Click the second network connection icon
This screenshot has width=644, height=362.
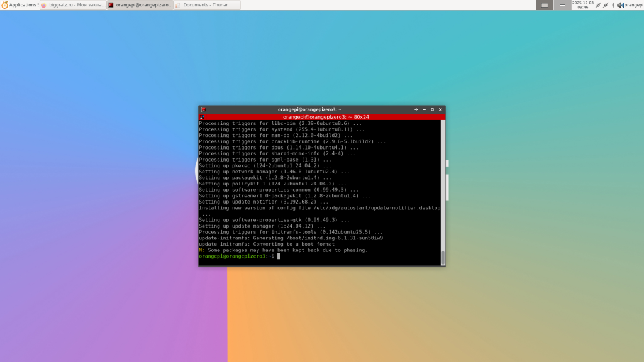pyautogui.click(x=606, y=5)
